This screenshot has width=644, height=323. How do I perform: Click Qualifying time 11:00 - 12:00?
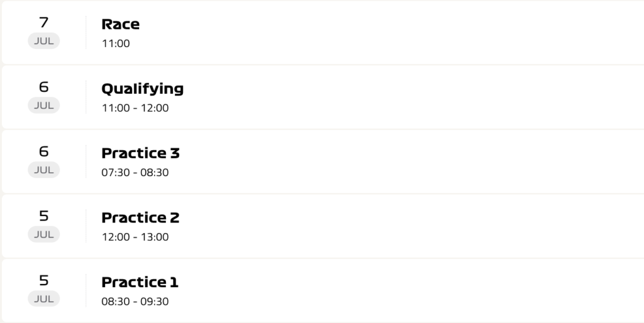[x=135, y=108]
